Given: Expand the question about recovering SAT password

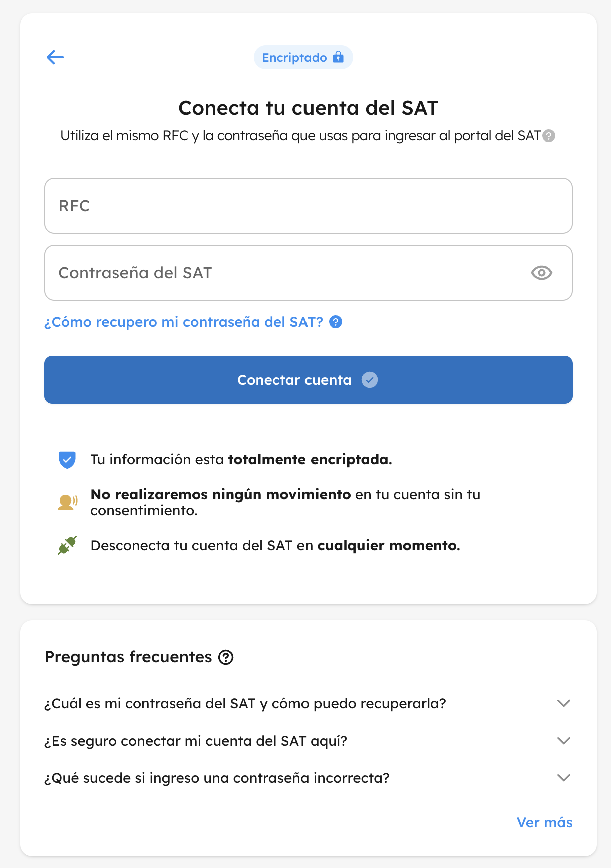Looking at the screenshot, I should point(564,703).
